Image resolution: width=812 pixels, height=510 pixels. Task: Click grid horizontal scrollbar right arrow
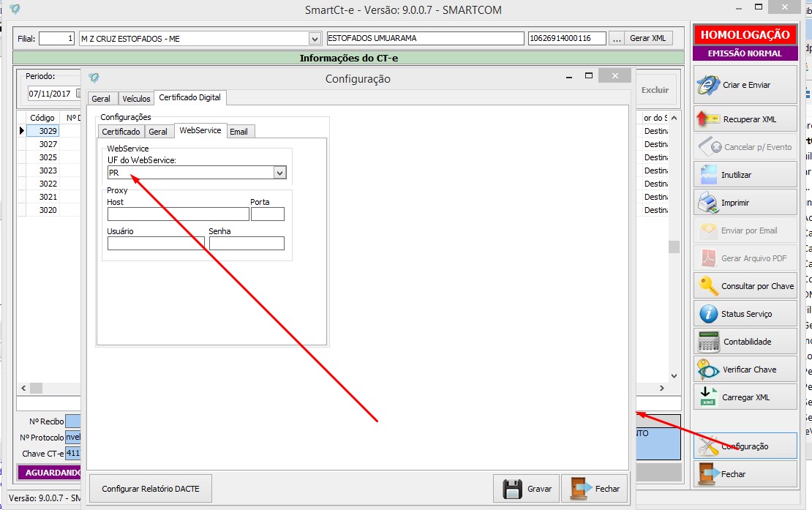(x=662, y=388)
